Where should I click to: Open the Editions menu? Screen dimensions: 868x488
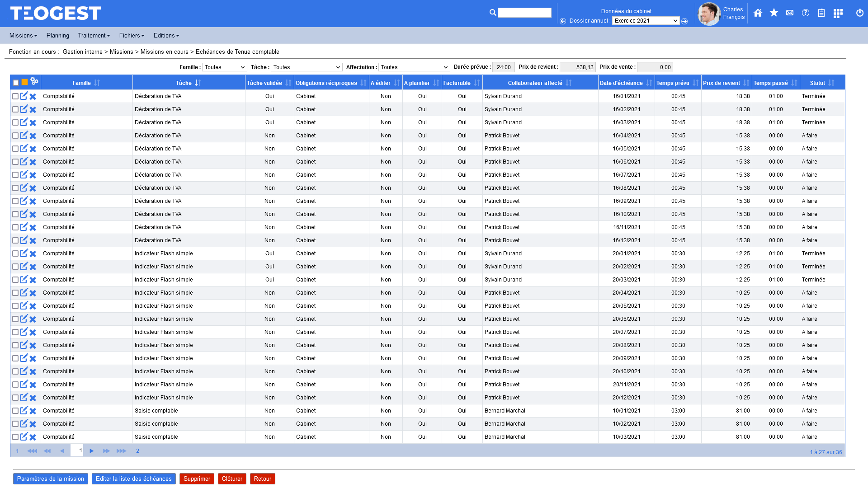[166, 35]
